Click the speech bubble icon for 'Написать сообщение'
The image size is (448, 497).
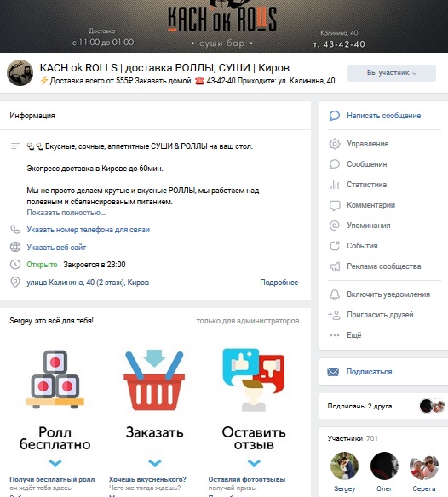(335, 116)
